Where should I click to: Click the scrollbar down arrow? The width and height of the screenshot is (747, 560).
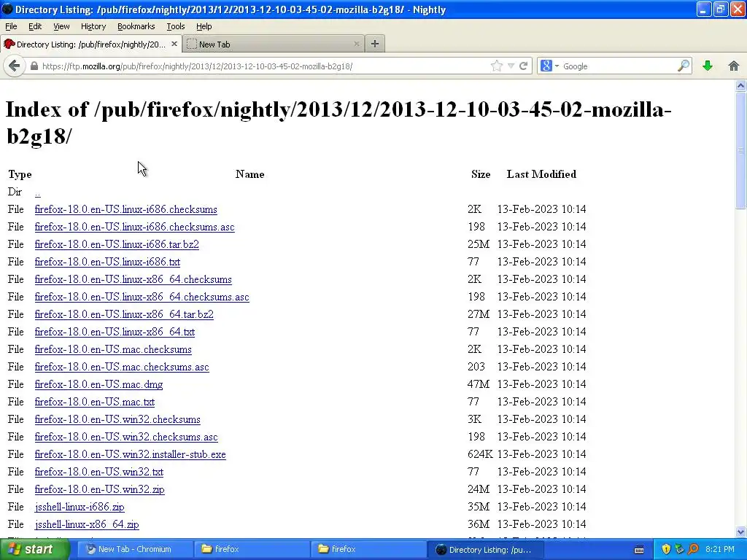(740, 532)
